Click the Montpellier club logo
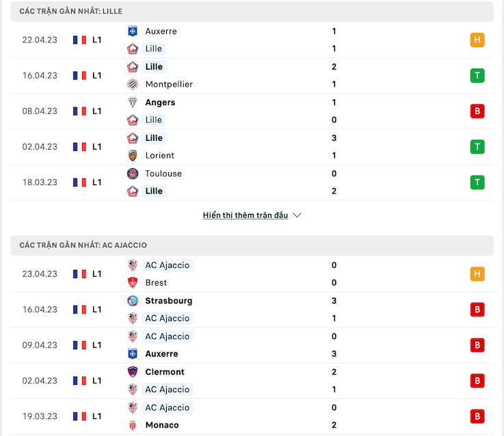504x436 pixels. (x=133, y=84)
